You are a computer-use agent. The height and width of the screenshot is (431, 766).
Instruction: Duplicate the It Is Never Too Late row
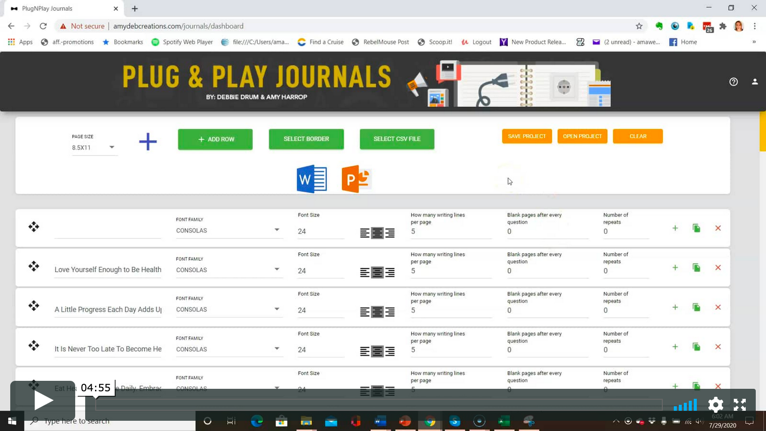(x=697, y=347)
